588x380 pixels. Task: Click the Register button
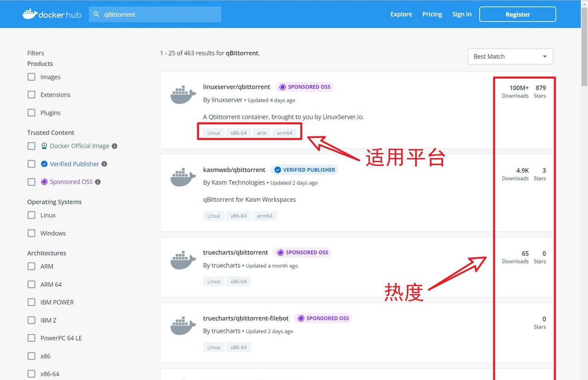click(x=518, y=14)
